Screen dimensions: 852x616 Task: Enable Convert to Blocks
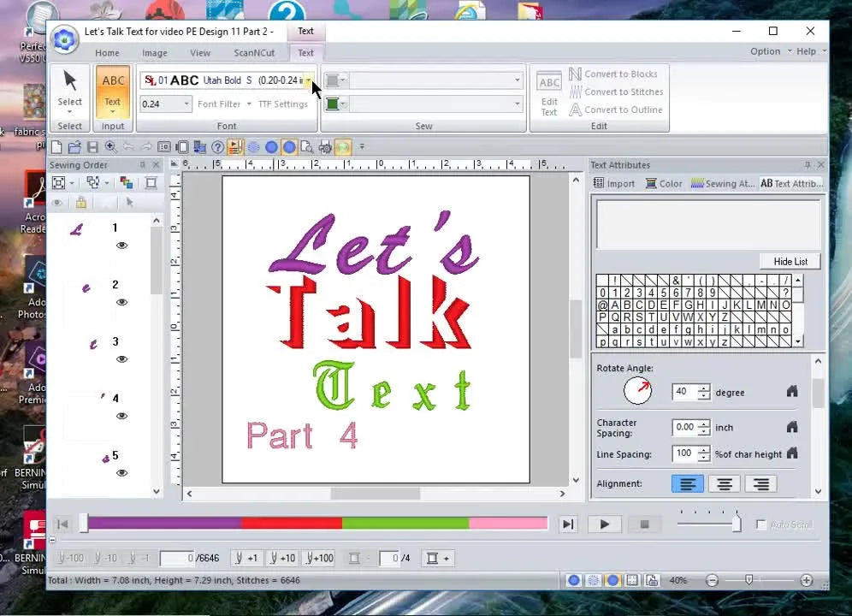[x=616, y=74]
